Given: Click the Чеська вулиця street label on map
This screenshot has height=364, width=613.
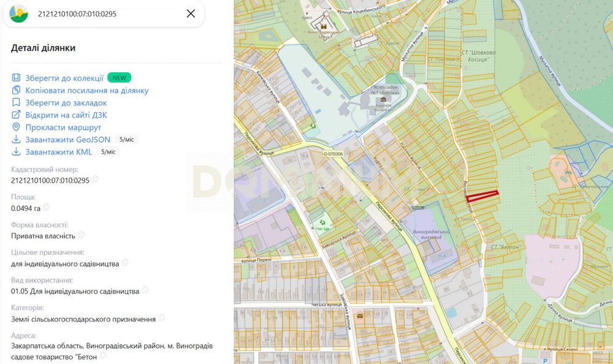Looking at the screenshot, I should point(327,305).
